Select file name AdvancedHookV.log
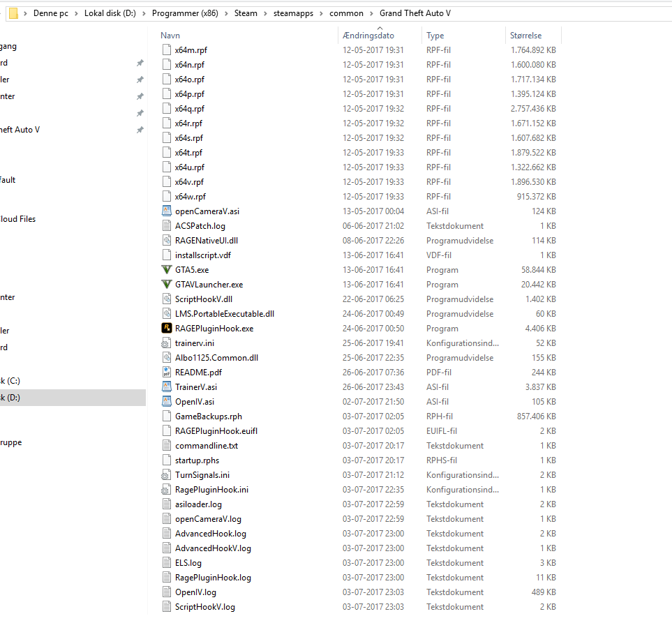Viewport: 672px width, 623px height. (x=213, y=548)
